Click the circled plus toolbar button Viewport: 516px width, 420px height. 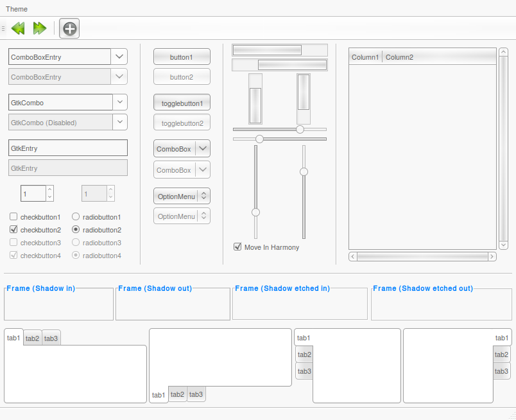[x=69, y=28]
